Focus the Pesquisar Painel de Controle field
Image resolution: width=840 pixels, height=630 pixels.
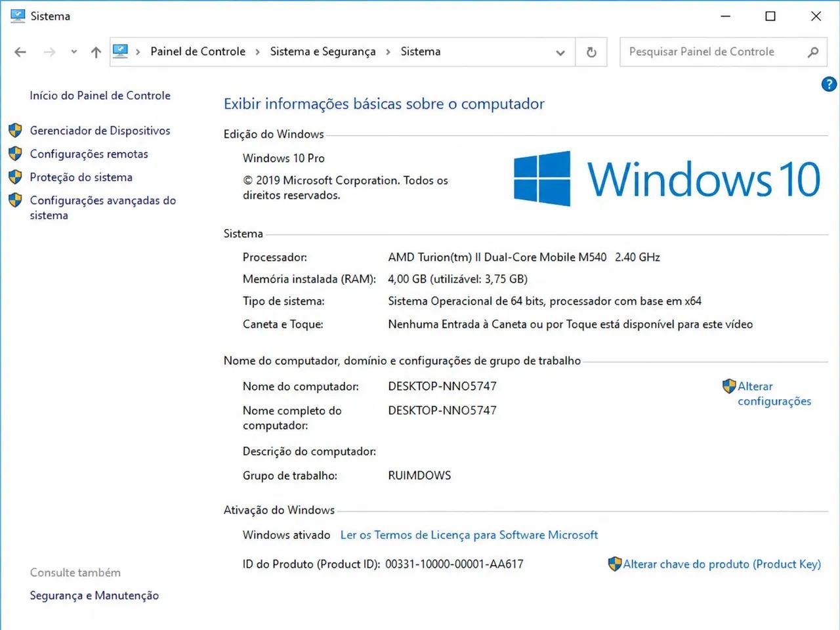click(x=712, y=52)
